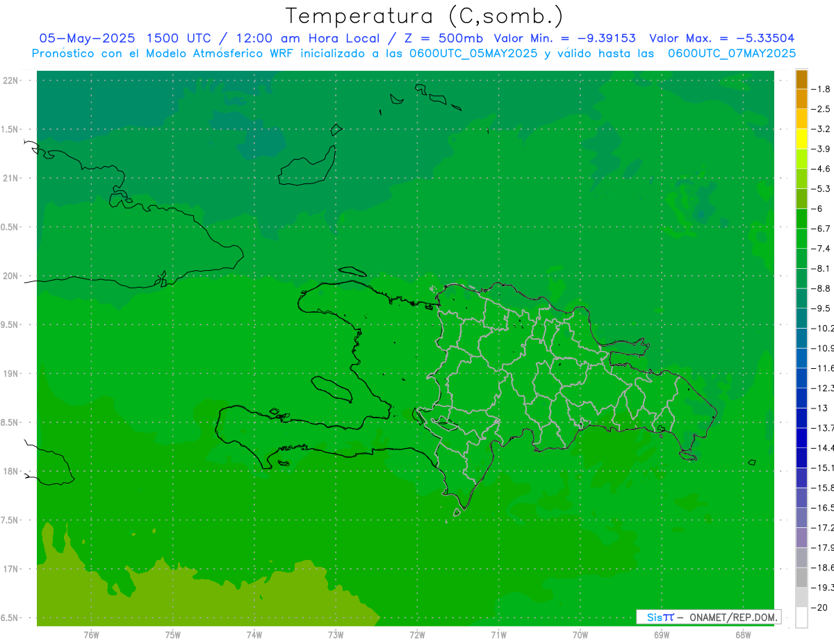Click the 'Temperatura (C,somb.)' title
The image size is (834, 644).
(x=424, y=16)
